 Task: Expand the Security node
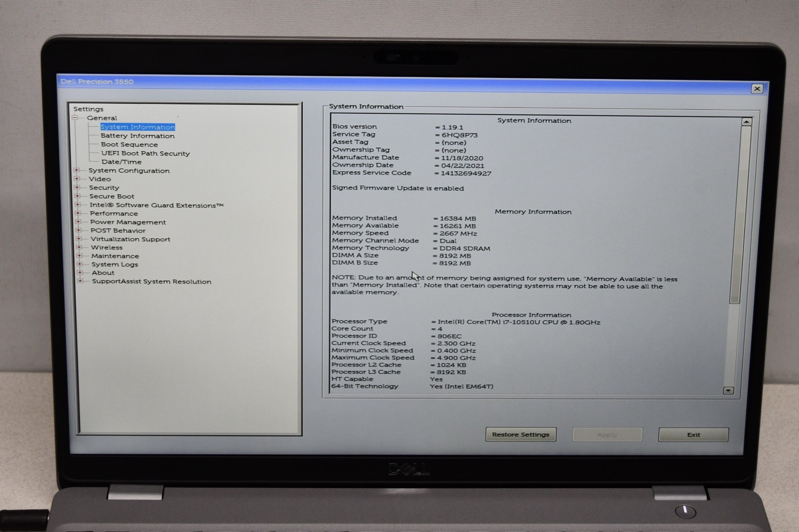click(x=77, y=187)
